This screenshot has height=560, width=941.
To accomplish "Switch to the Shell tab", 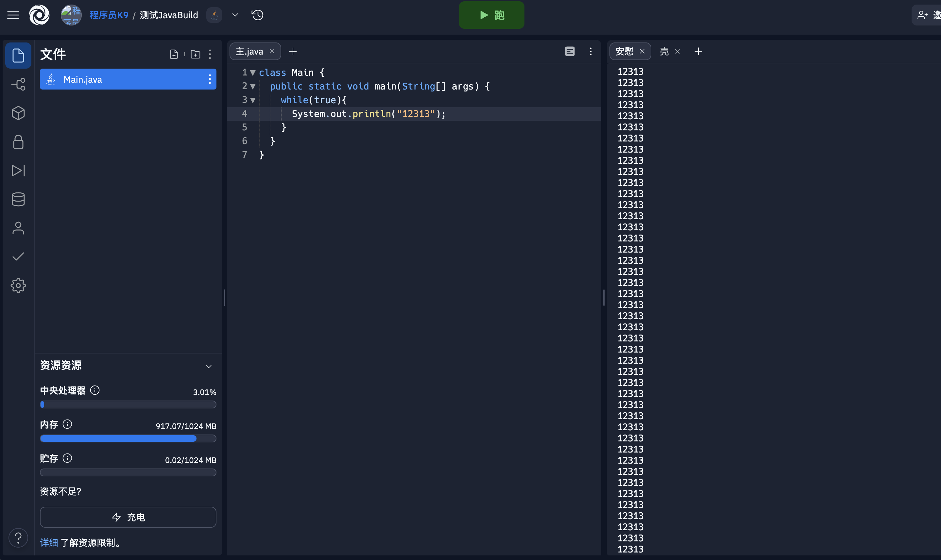I will (x=664, y=51).
